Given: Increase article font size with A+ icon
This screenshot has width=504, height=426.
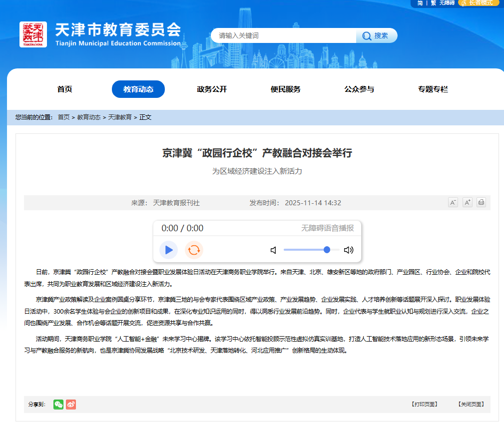Looking at the screenshot, I should pos(467,202).
